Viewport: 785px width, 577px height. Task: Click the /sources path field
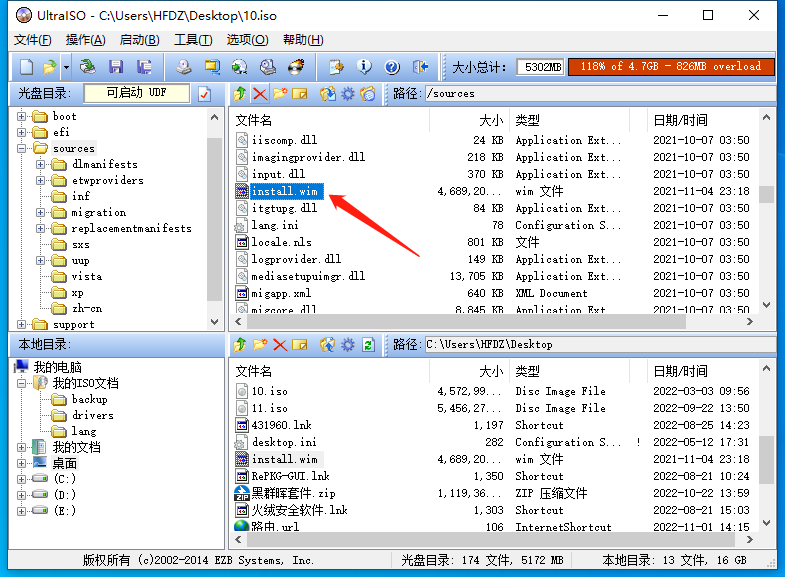click(600, 94)
